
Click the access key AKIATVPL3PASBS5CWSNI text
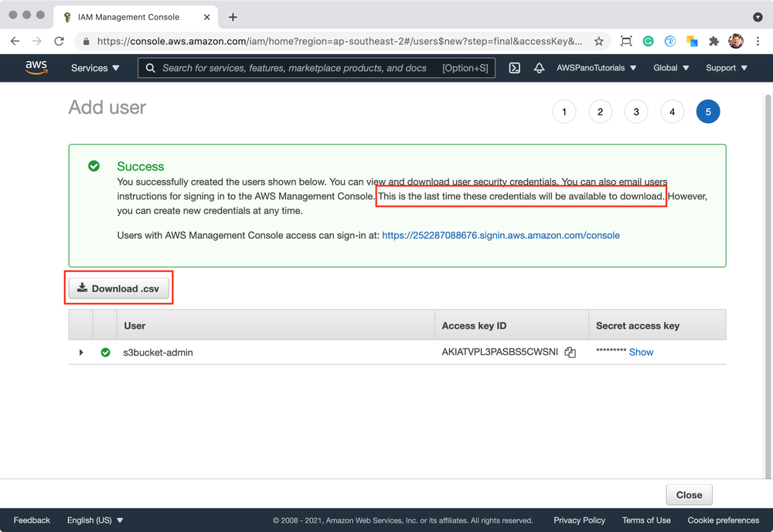coord(500,352)
